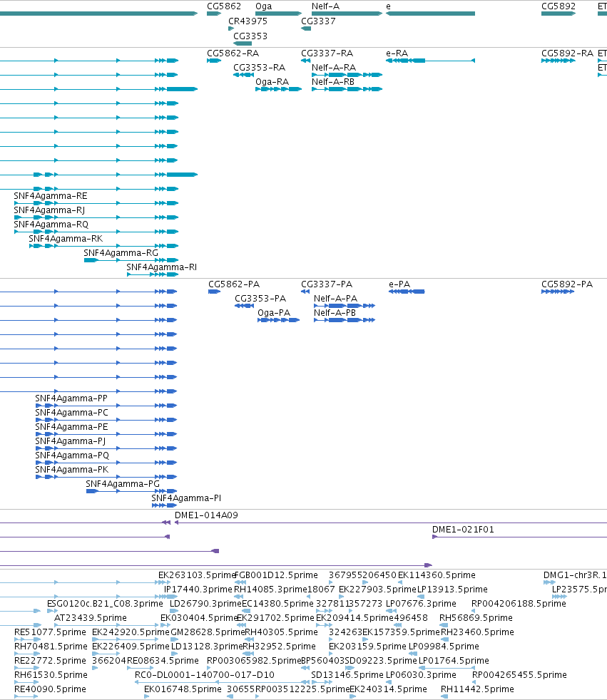Open EST EK263103.5prime
The image size is (607, 700).
pos(197,575)
